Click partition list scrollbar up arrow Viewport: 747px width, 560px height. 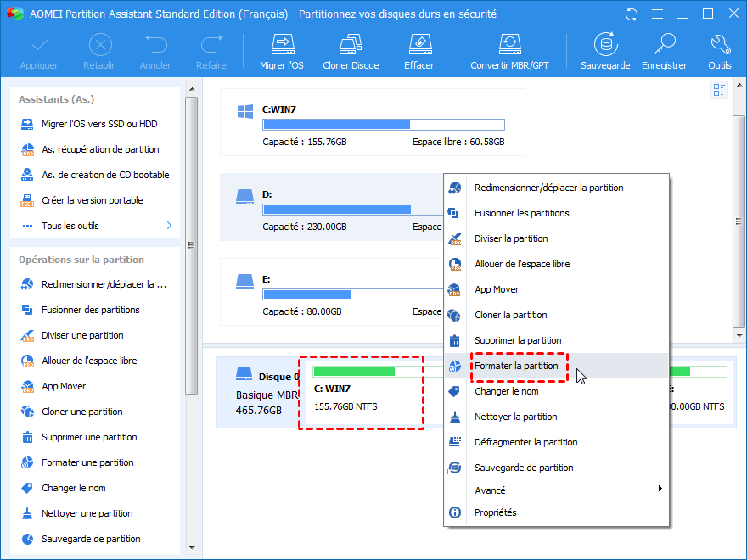click(739, 85)
